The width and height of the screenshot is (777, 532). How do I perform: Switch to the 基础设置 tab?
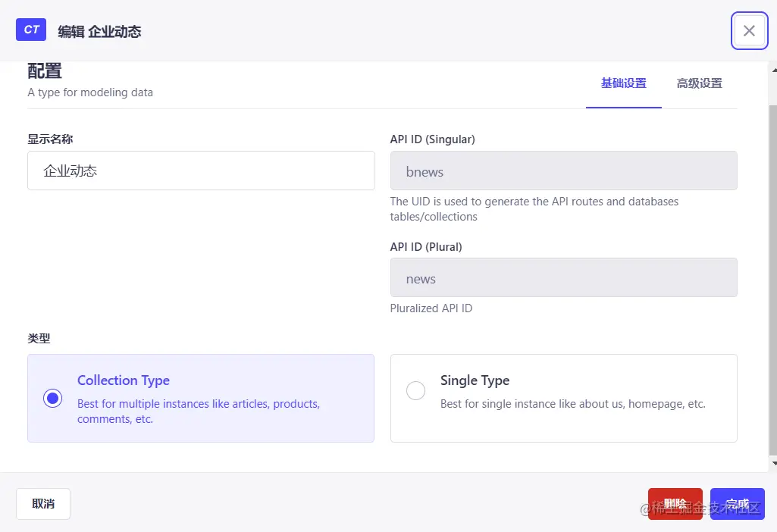tap(623, 83)
